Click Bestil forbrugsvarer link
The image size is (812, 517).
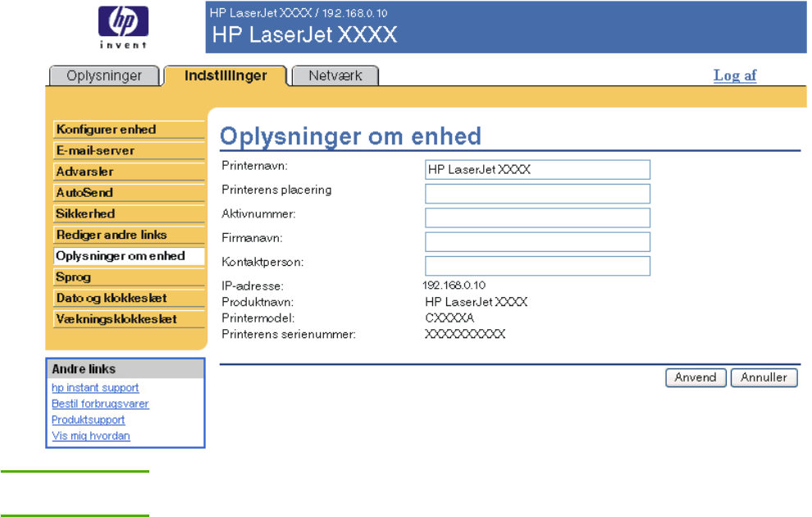pyautogui.click(x=100, y=404)
